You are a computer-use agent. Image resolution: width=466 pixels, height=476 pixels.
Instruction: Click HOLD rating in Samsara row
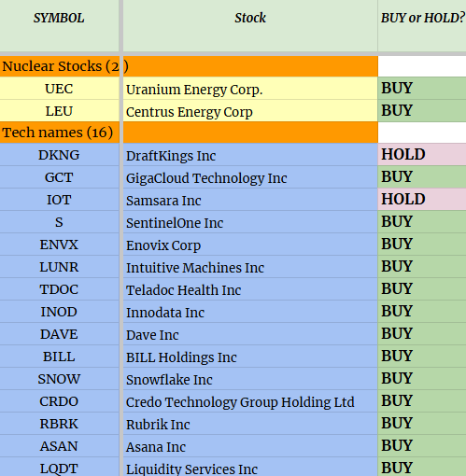click(422, 200)
